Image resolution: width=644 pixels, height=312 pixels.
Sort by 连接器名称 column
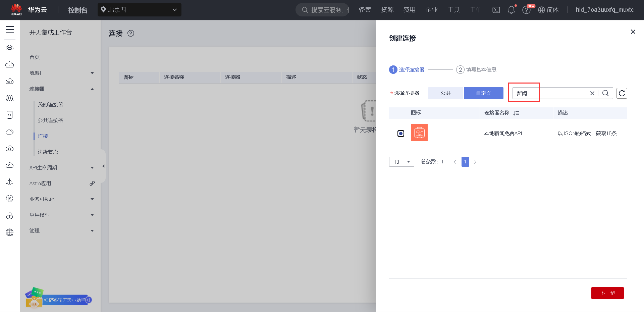pos(517,113)
